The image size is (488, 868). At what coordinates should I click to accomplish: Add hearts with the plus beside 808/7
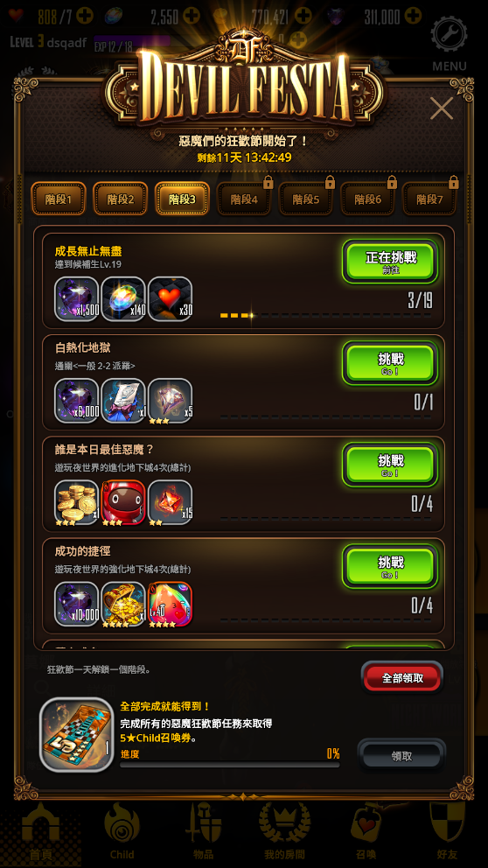[85, 16]
